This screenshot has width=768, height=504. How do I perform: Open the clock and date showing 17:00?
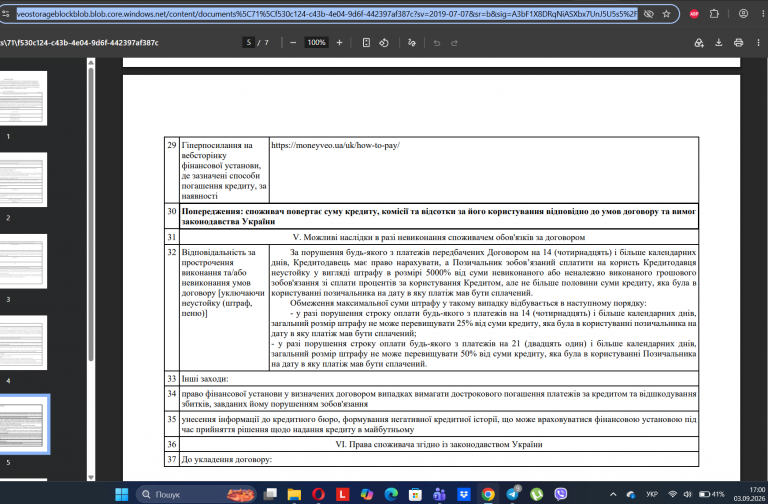pyautogui.click(x=750, y=494)
